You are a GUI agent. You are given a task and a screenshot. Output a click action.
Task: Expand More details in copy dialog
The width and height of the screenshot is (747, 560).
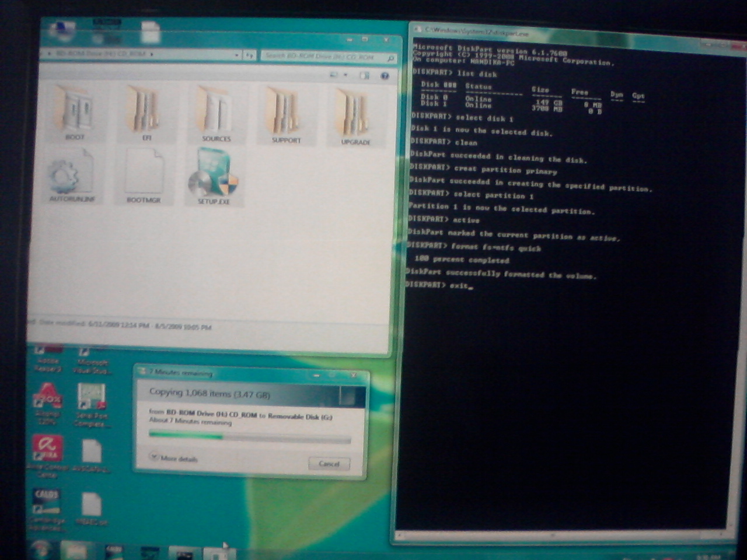pos(174,459)
